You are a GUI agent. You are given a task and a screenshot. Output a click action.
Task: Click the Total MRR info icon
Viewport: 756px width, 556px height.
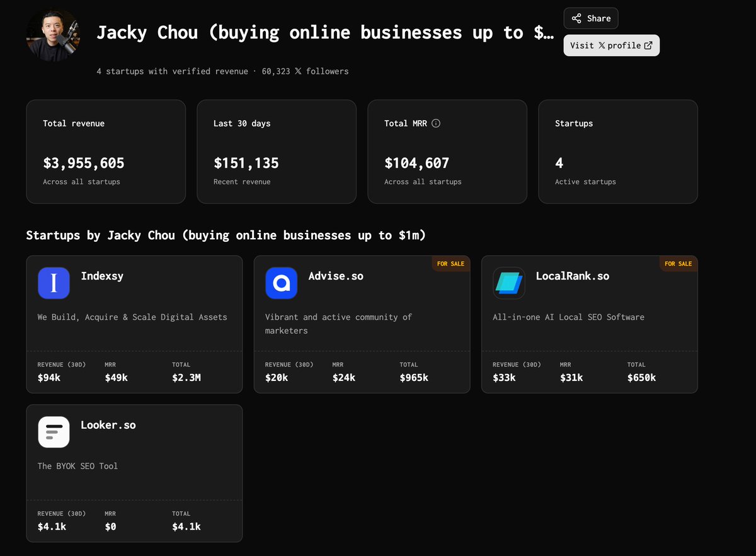click(436, 123)
